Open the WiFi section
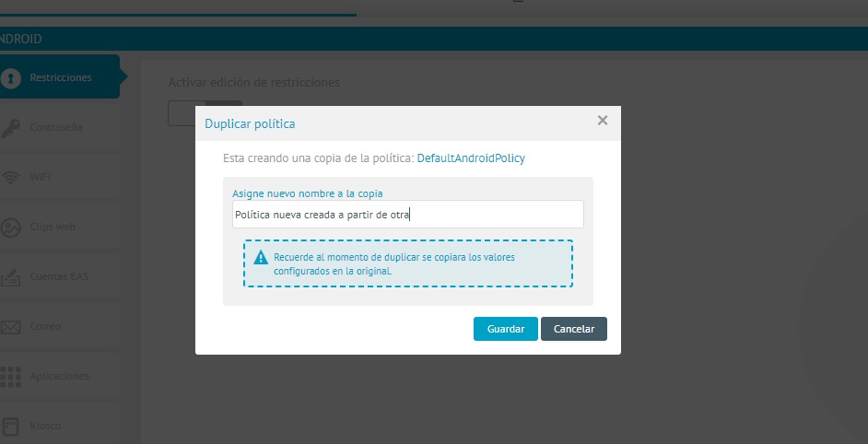The height and width of the screenshot is (444, 868). (60, 177)
